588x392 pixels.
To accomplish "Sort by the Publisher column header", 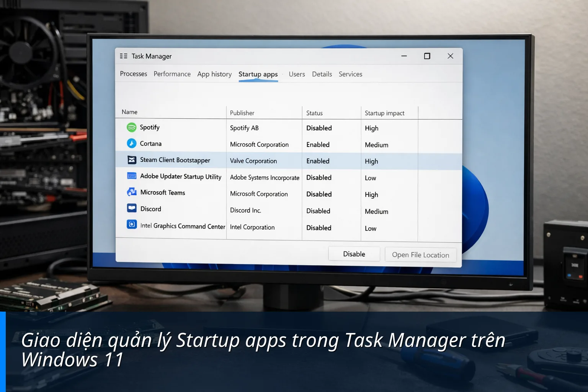I will 242,113.
